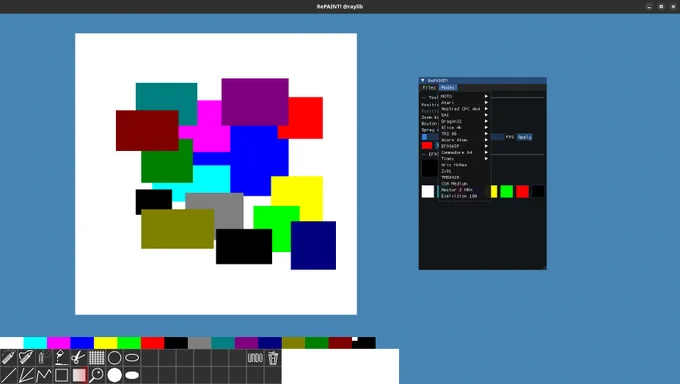Pick teal from the bottom palette bar

(223, 343)
